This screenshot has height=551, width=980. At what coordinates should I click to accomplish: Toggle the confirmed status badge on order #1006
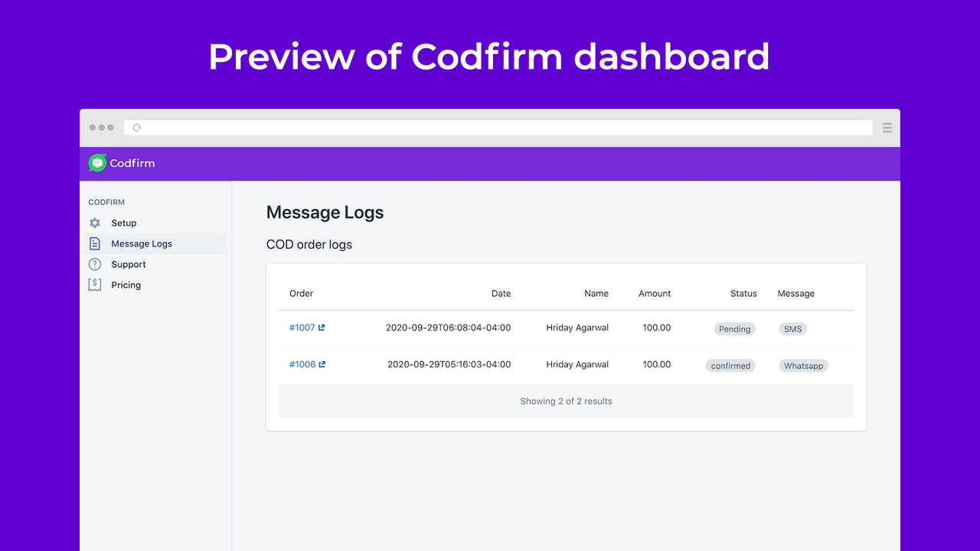730,365
